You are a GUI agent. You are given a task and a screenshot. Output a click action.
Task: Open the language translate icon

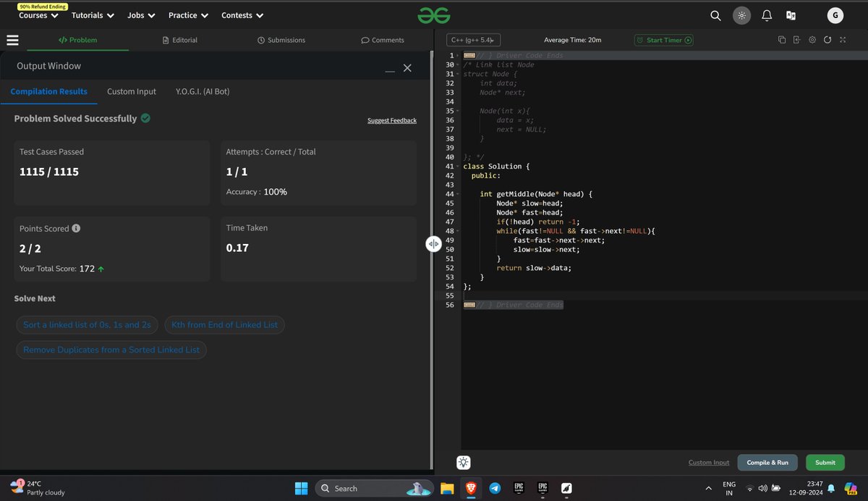tap(791, 15)
